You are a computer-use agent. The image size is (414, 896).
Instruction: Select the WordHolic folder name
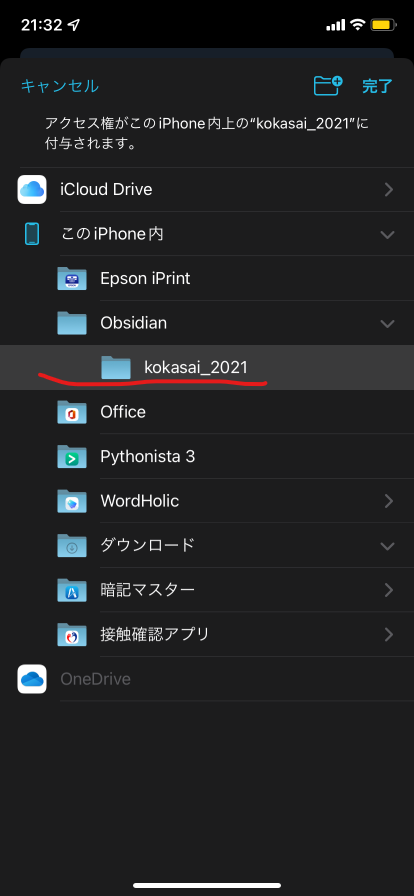pos(140,501)
